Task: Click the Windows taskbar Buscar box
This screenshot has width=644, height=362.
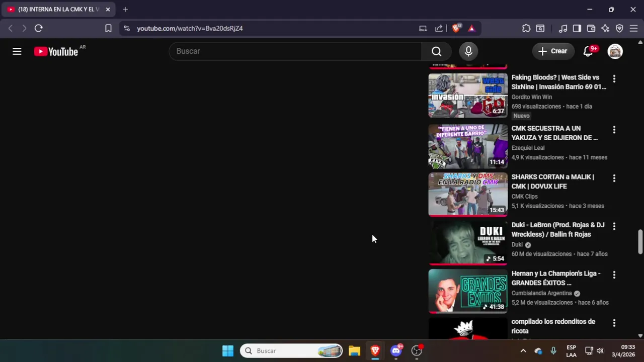Action: [291, 351]
